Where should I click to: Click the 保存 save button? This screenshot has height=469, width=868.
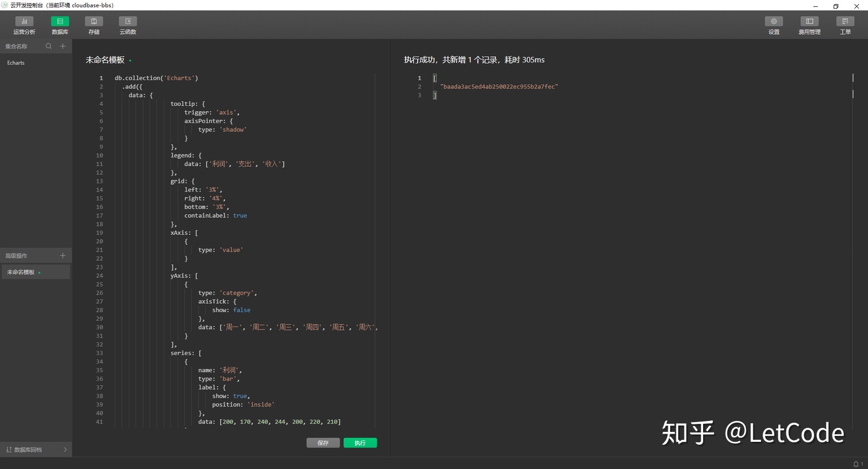coord(323,443)
